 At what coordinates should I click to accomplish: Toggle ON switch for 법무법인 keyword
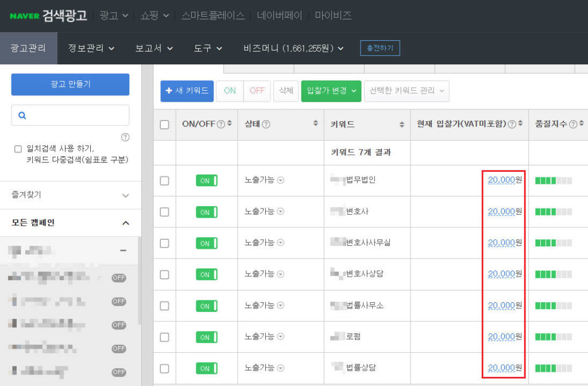207,180
